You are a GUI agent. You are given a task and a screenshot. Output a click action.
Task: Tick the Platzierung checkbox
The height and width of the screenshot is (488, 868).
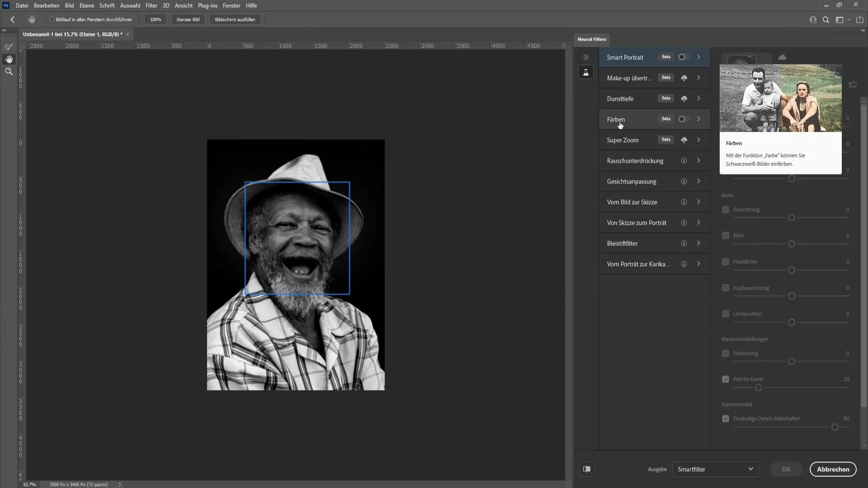(726, 353)
